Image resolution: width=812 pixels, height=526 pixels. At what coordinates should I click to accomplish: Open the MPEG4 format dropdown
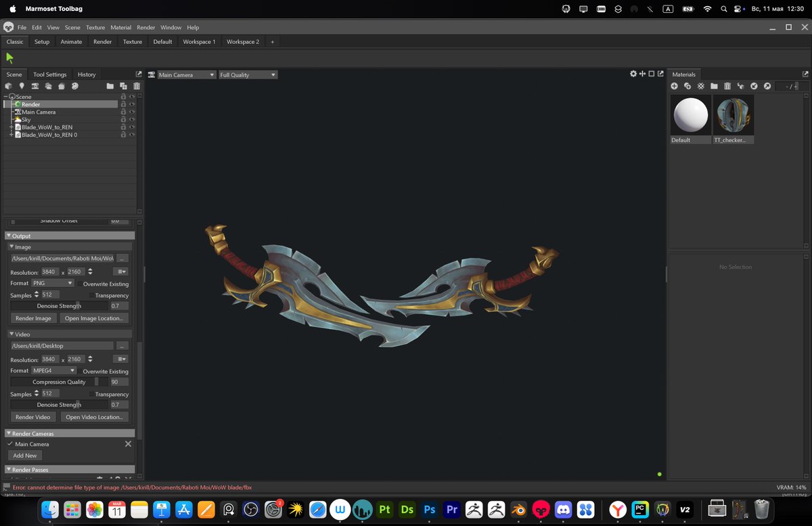[x=54, y=370]
